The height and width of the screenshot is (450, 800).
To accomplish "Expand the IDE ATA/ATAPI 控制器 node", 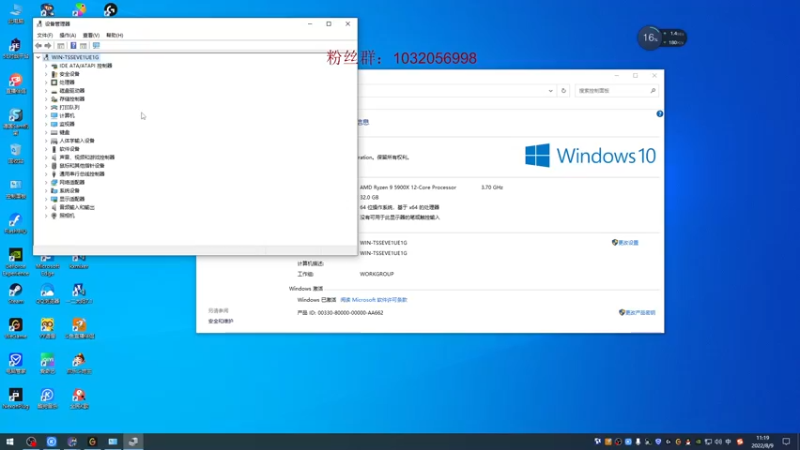I will click(46, 66).
